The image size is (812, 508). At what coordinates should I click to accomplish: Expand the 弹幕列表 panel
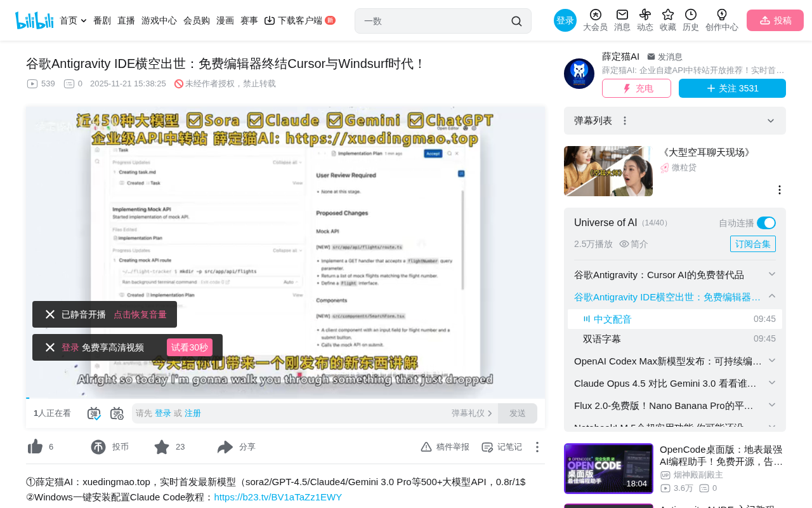(x=771, y=121)
